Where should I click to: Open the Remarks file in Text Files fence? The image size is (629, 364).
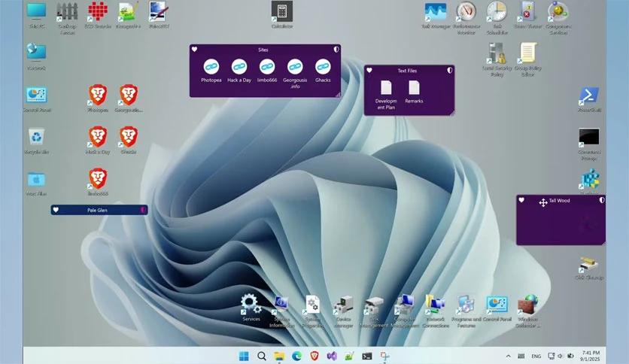414,92
